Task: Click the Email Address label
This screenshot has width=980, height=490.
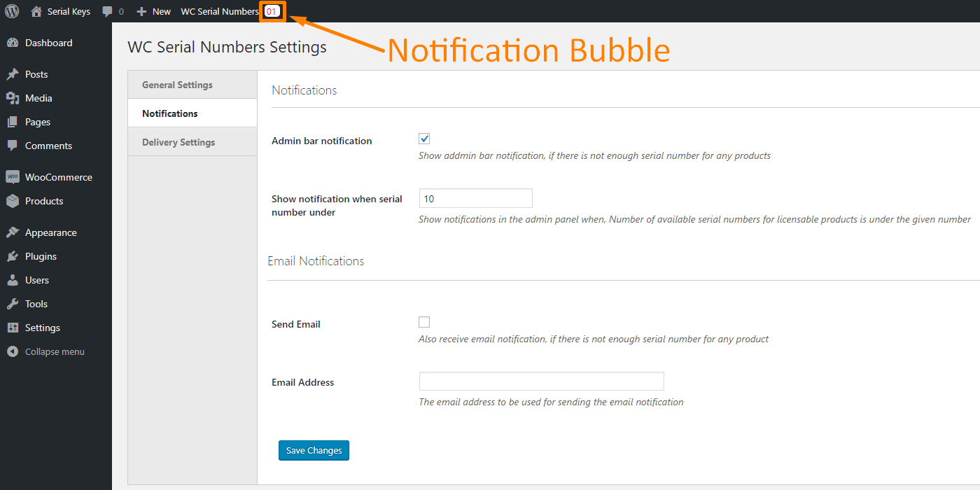Action: point(303,382)
